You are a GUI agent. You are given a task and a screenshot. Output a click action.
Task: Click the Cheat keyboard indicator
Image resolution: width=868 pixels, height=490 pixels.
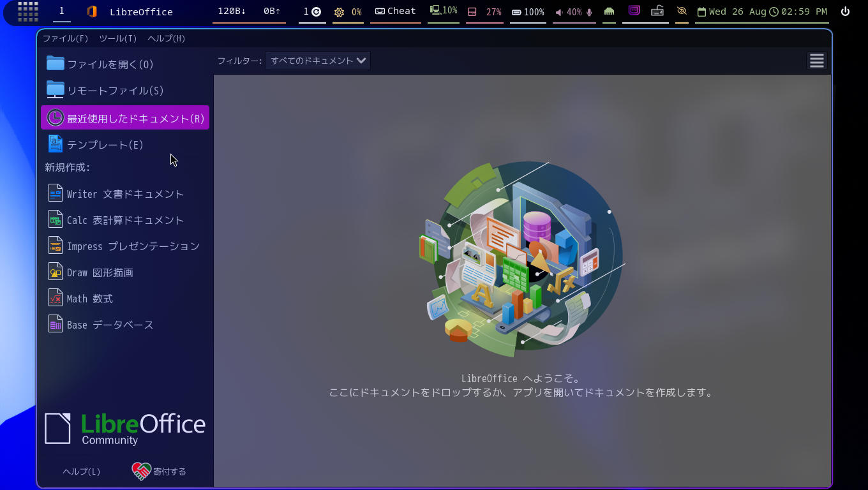tap(396, 11)
